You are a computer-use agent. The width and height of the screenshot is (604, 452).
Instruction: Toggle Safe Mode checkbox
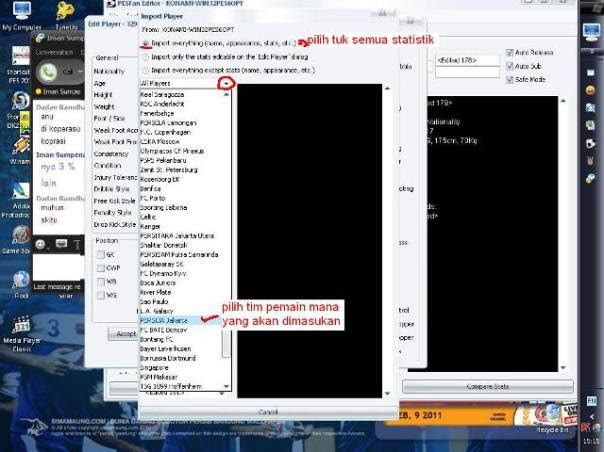click(x=510, y=80)
